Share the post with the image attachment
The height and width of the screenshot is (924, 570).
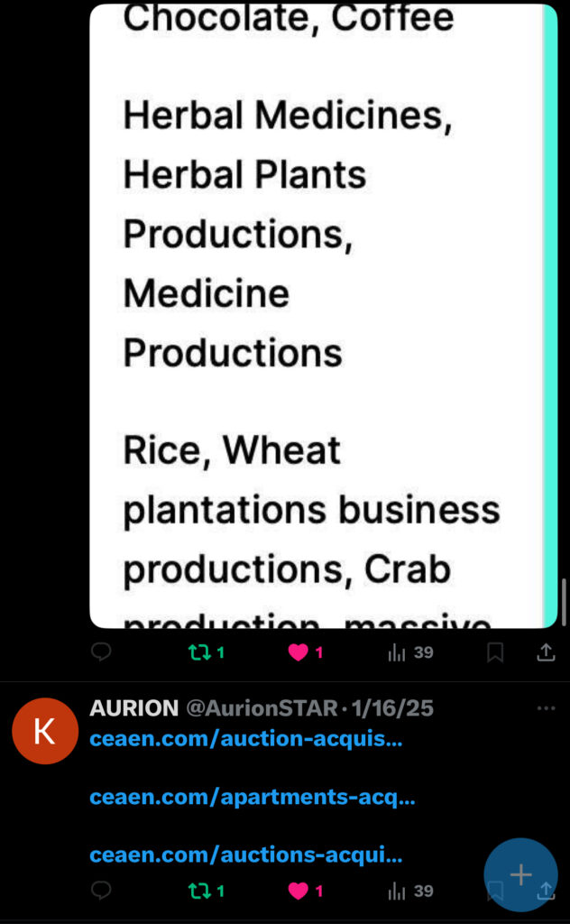(x=546, y=652)
